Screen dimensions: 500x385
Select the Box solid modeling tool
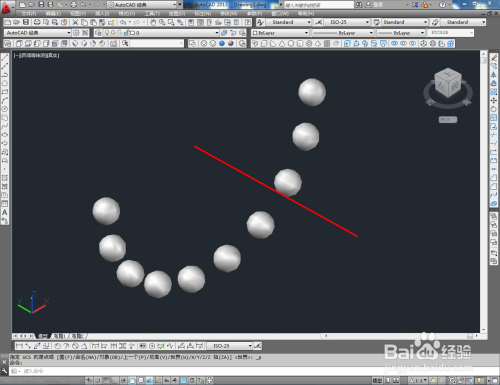tap(264, 44)
